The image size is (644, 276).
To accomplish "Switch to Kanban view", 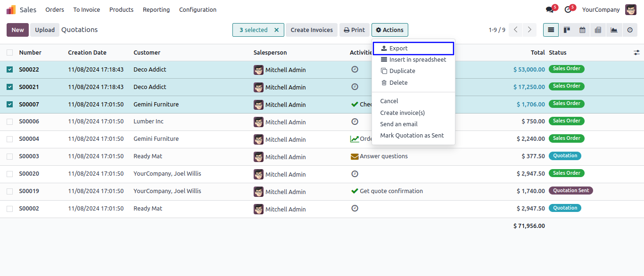I will coord(567,30).
